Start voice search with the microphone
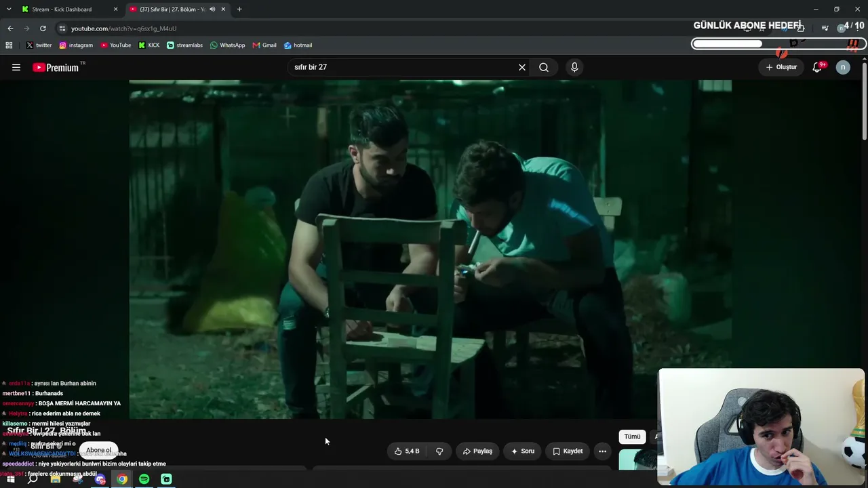868x488 pixels. (x=574, y=67)
